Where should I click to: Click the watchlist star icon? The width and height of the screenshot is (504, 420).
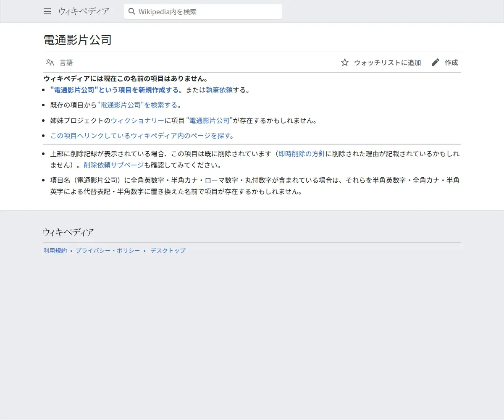pos(345,63)
